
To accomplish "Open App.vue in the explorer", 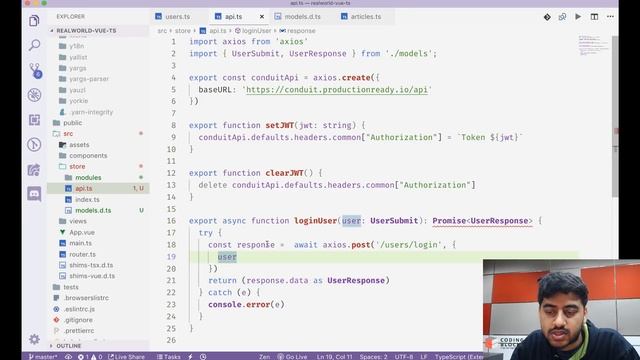I will click(82, 232).
